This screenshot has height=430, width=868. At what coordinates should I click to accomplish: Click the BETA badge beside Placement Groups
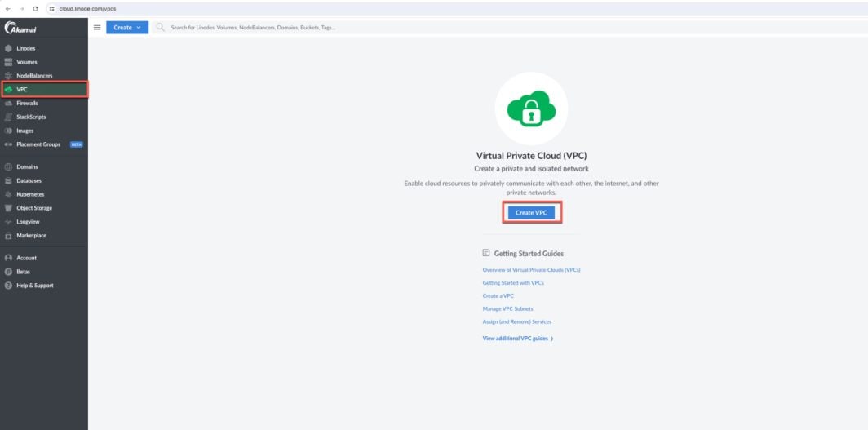tap(77, 145)
